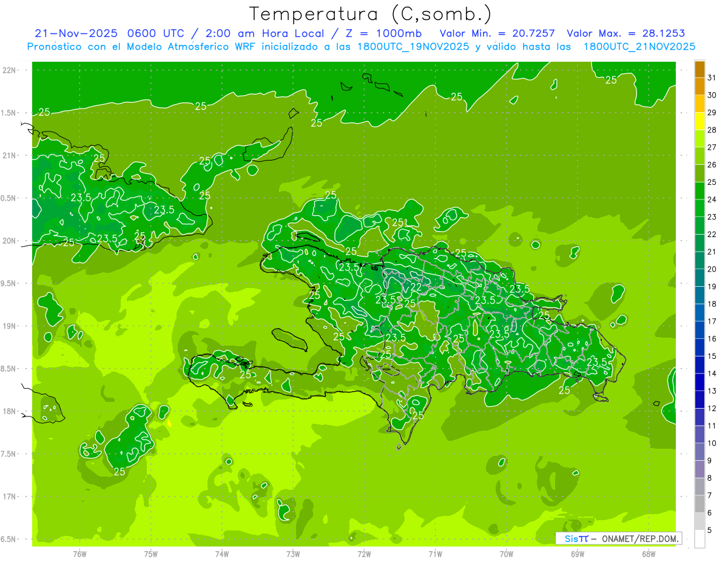This screenshot has width=728, height=562.
Task: Click the "70W" longitude axis label
Action: click(507, 554)
